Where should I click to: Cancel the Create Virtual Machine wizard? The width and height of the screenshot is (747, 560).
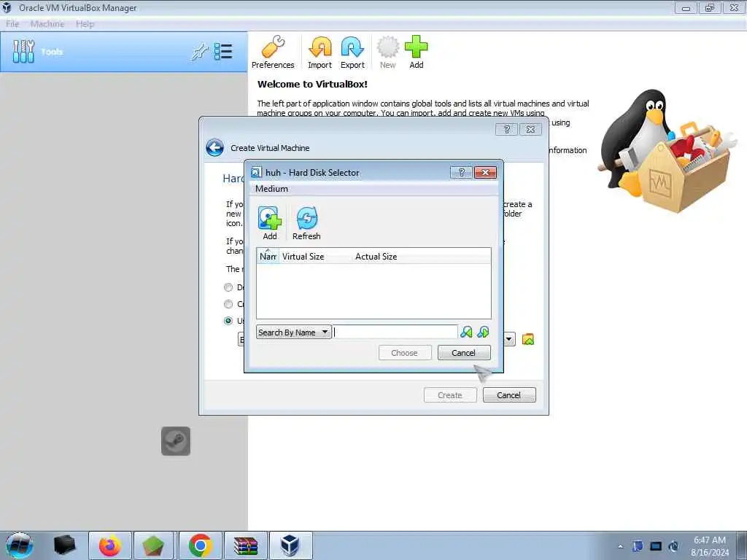click(x=508, y=395)
